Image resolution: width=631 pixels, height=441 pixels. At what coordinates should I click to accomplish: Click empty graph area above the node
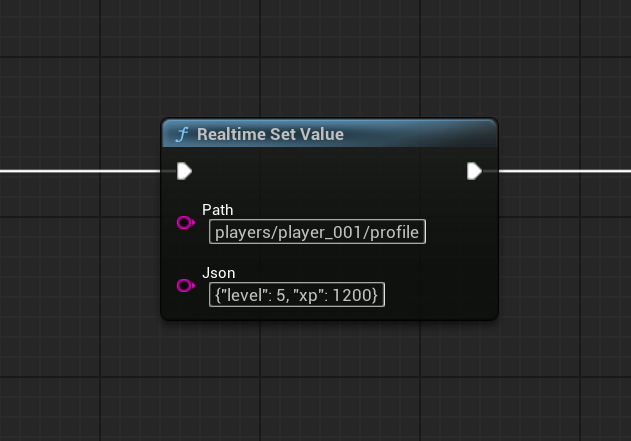click(330, 60)
